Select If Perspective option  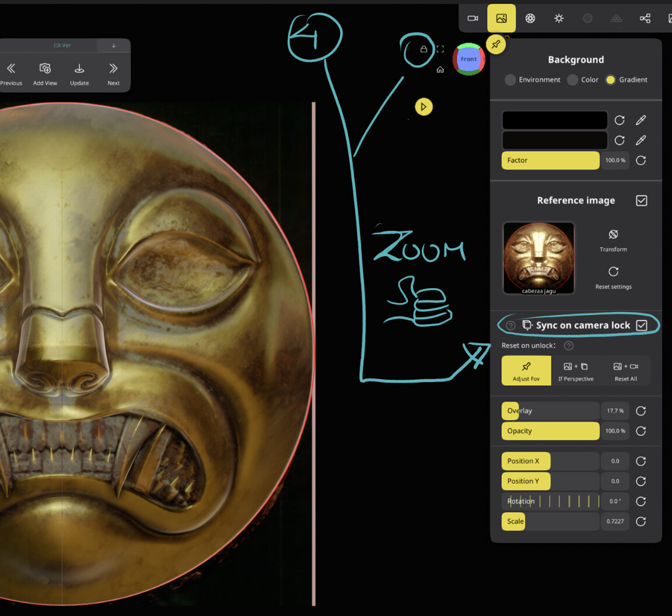click(x=576, y=371)
